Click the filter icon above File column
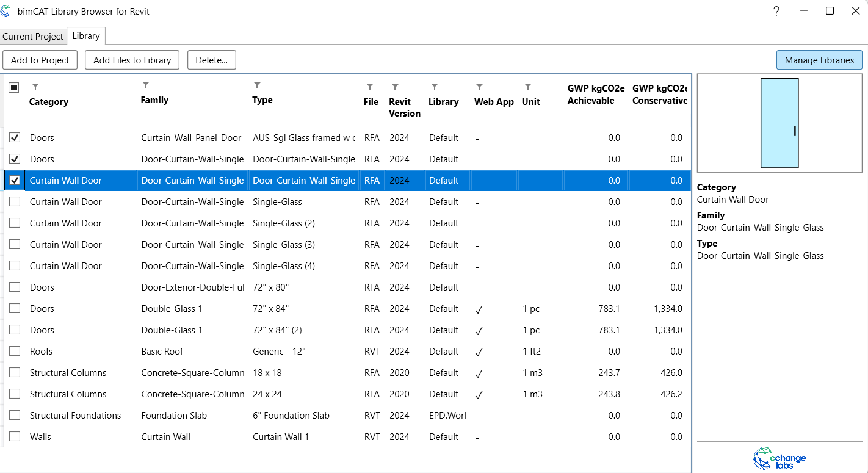This screenshot has height=473, width=868. 369,87
